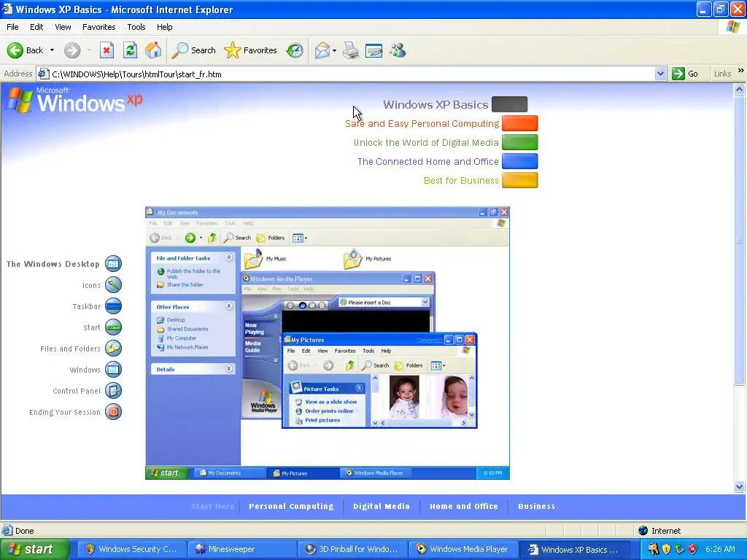Click the Internet zone status globe

pos(643,531)
